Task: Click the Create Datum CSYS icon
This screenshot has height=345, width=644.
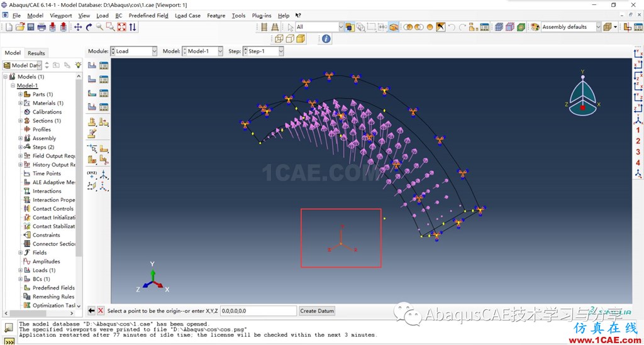Action: pos(104,175)
